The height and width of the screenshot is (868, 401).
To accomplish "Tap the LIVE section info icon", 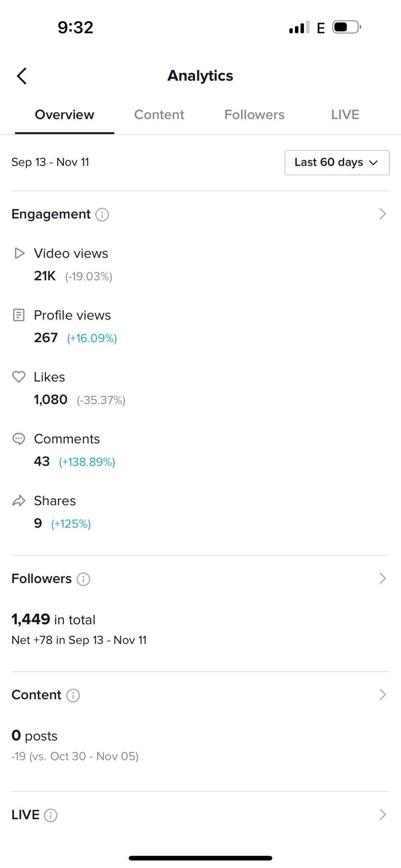I will 50,815.
